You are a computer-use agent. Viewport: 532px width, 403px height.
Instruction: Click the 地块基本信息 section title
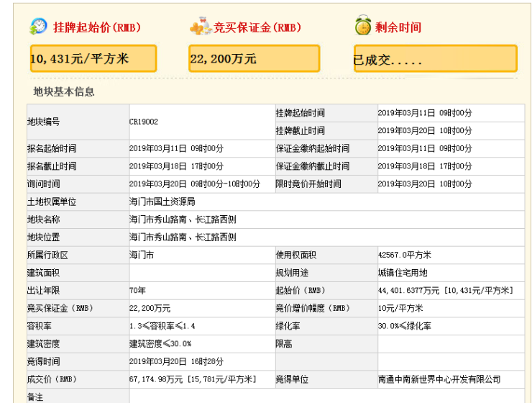coord(64,91)
